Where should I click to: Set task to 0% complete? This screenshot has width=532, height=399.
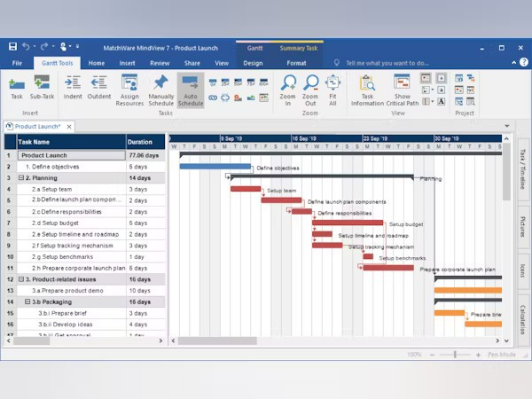(213, 82)
